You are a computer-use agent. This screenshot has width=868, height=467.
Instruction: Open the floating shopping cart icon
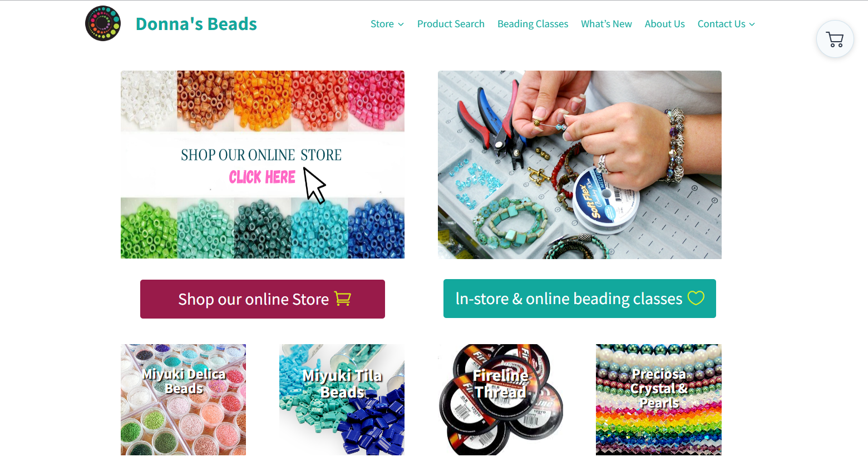835,39
